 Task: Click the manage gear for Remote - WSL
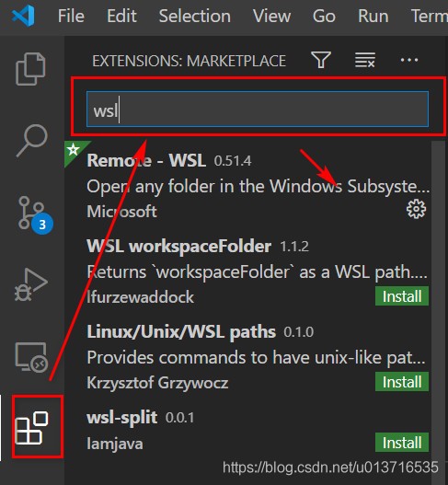pyautogui.click(x=416, y=210)
